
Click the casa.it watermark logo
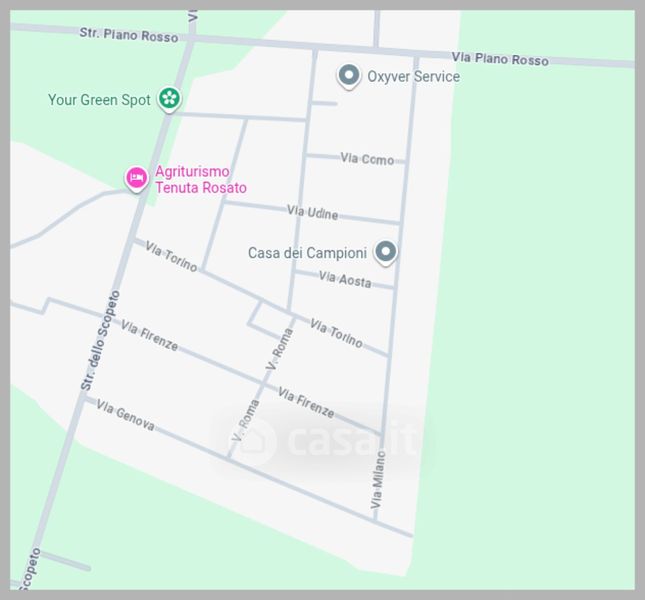[x=322, y=440]
